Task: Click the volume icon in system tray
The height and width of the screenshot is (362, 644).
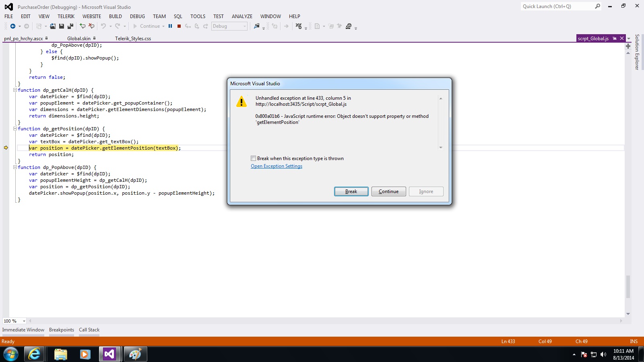Action: [x=603, y=354]
